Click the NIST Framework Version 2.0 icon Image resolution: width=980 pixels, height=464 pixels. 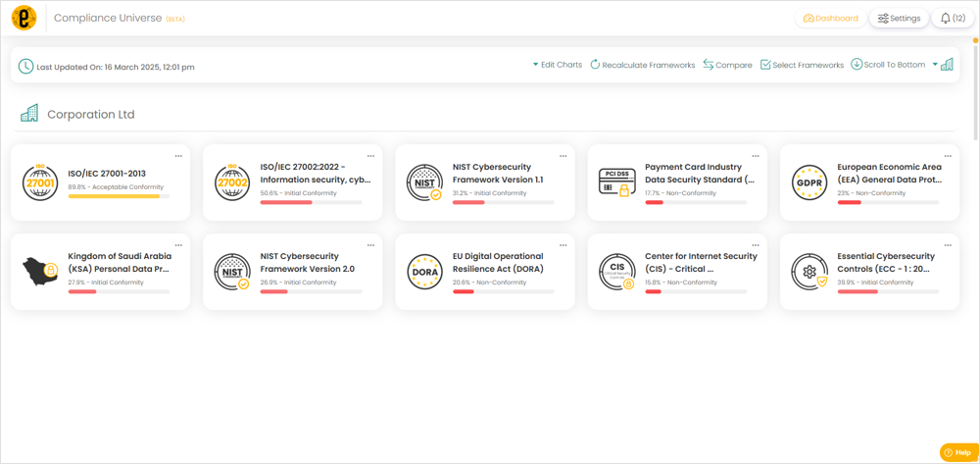point(232,272)
